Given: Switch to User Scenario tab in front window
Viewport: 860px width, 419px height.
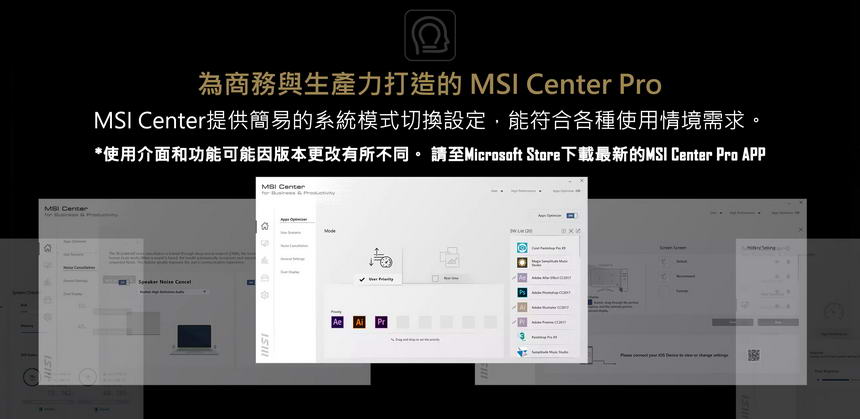Looking at the screenshot, I should pos(290,233).
